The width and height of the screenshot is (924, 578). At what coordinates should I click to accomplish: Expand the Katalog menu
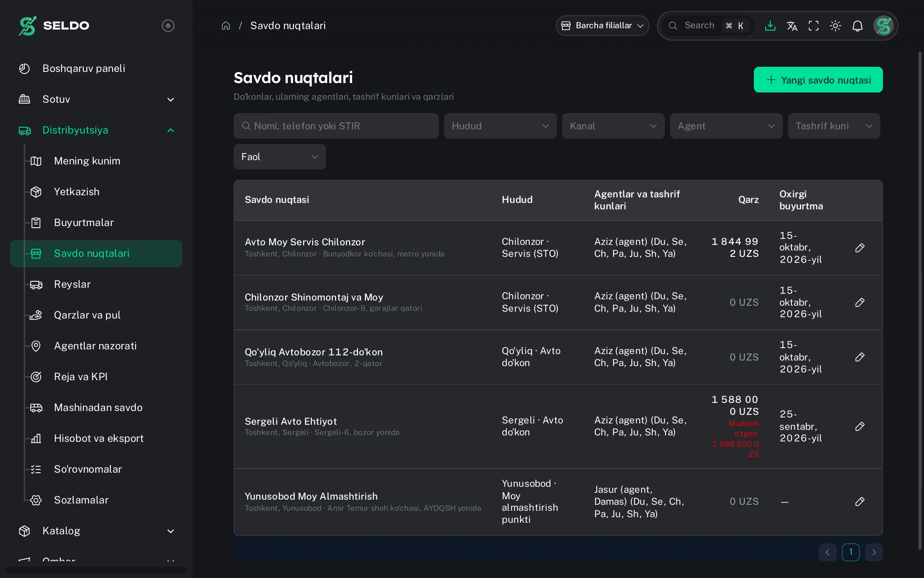coord(96,531)
